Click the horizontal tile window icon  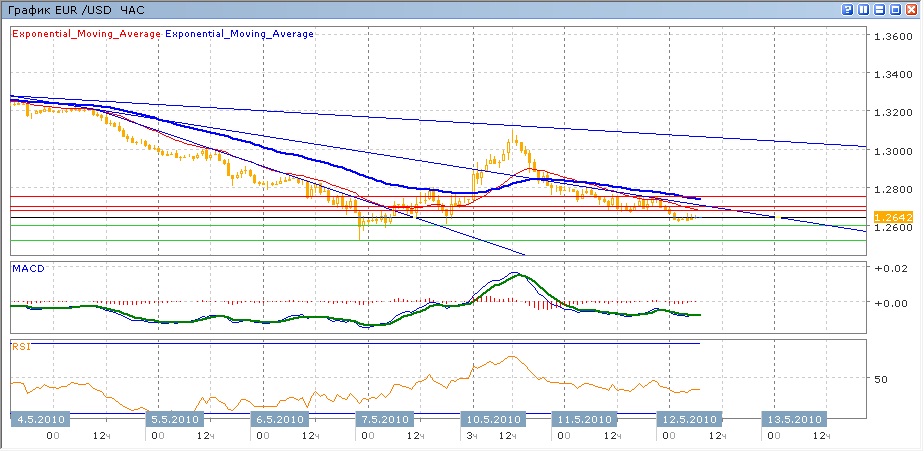point(880,9)
